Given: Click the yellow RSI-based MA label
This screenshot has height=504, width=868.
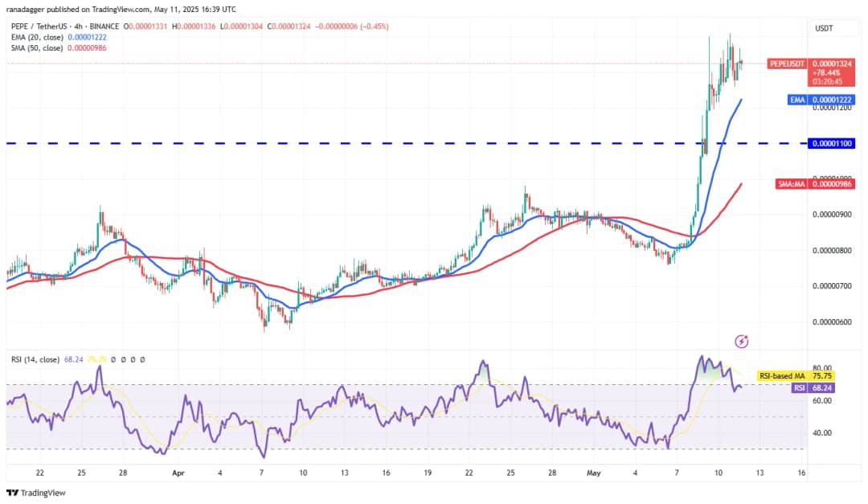Looking at the screenshot, I should point(784,375).
